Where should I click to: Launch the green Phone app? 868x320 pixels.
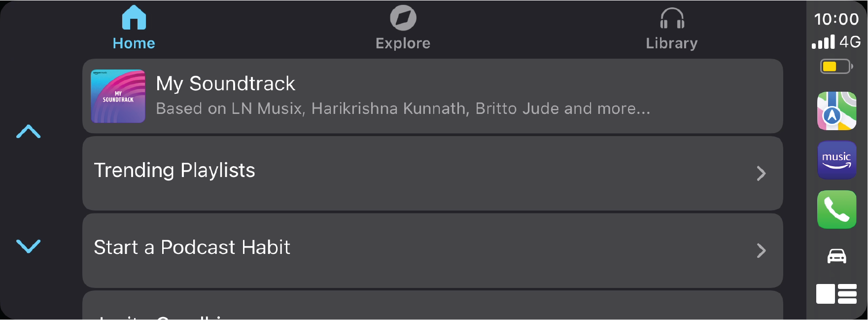pos(836,210)
